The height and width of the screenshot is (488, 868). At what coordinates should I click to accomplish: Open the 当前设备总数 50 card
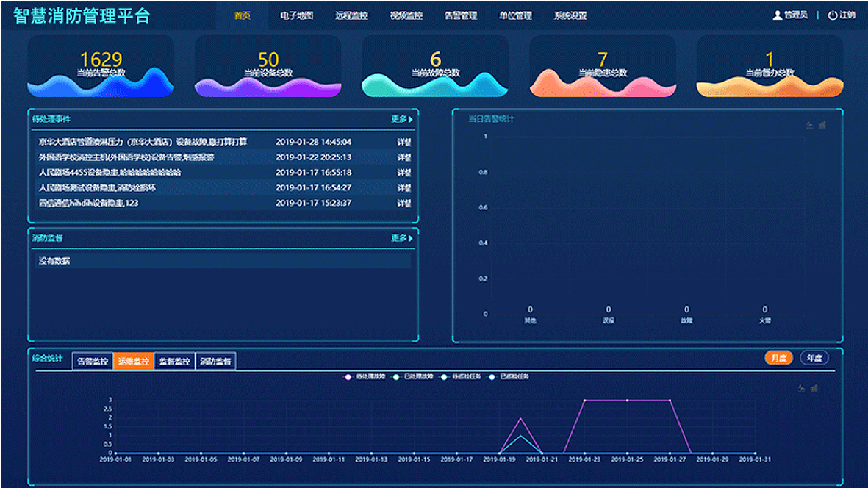click(x=268, y=66)
